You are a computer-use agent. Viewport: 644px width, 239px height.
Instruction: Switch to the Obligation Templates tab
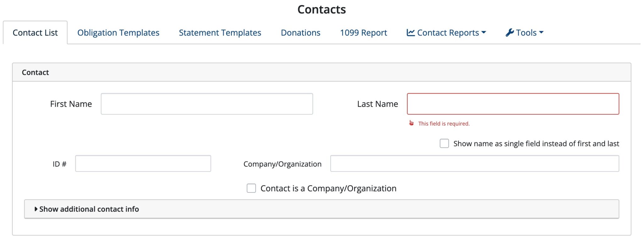click(119, 32)
